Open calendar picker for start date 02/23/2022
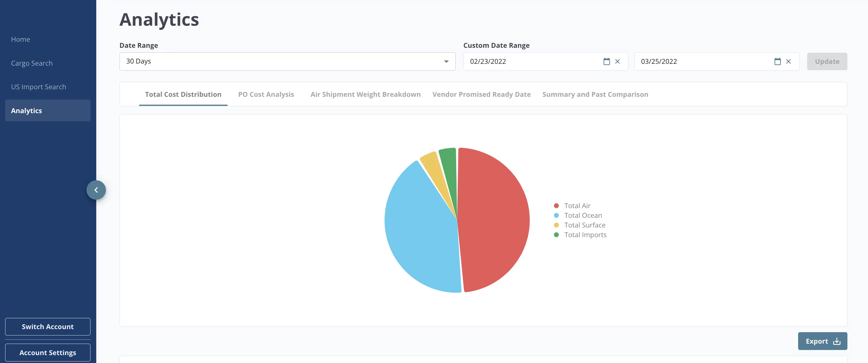The width and height of the screenshot is (868, 363). coord(607,61)
